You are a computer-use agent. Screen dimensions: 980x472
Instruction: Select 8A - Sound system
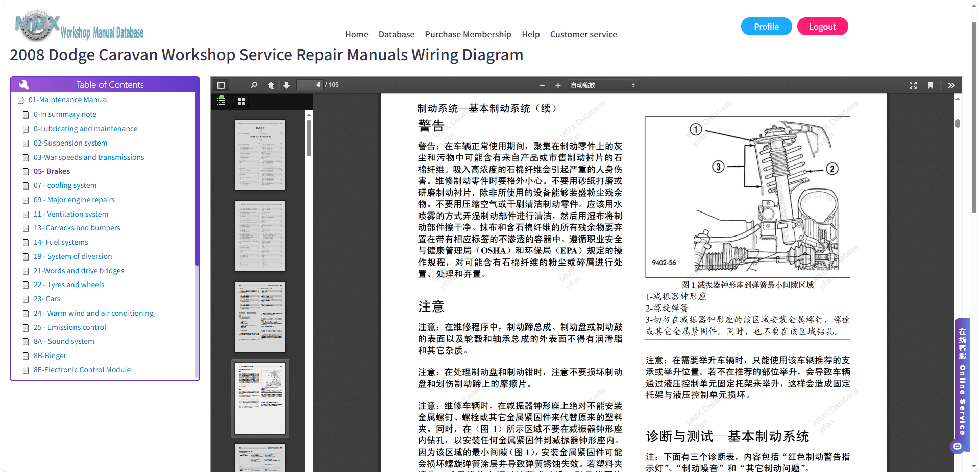click(x=64, y=341)
